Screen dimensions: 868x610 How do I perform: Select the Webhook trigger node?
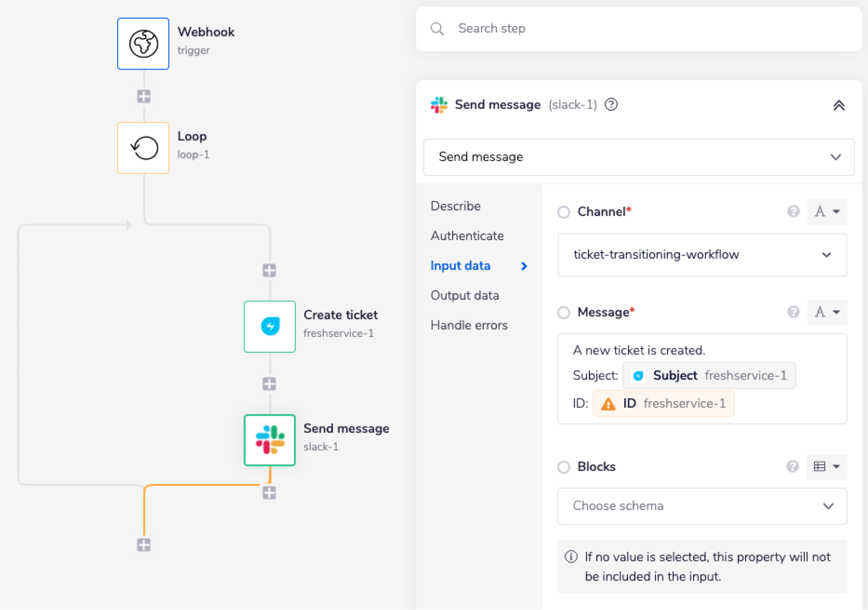pyautogui.click(x=143, y=43)
